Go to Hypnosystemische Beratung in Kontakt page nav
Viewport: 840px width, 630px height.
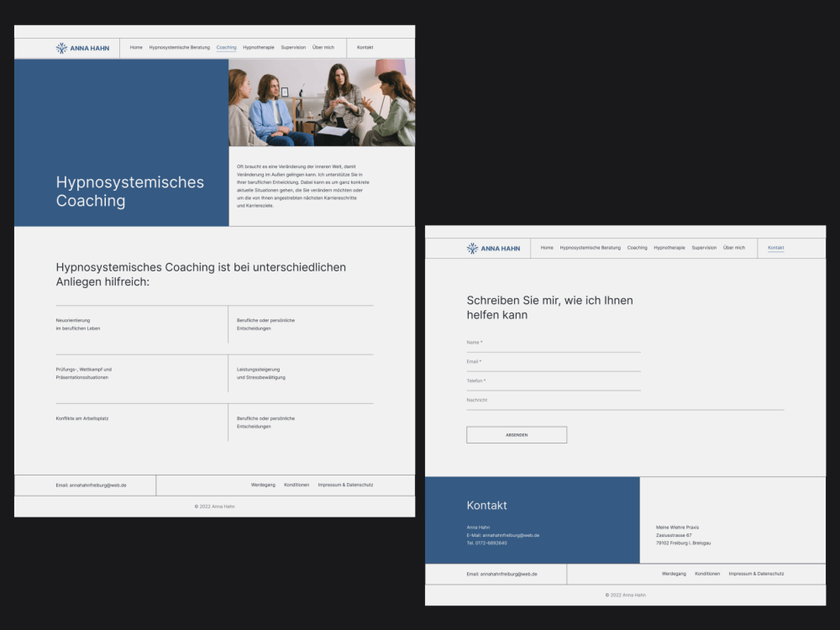pos(591,248)
